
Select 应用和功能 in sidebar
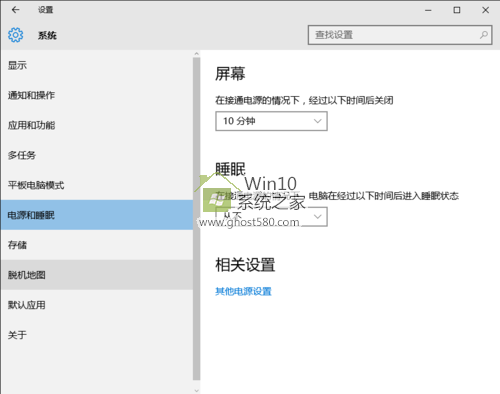[x=97, y=125]
